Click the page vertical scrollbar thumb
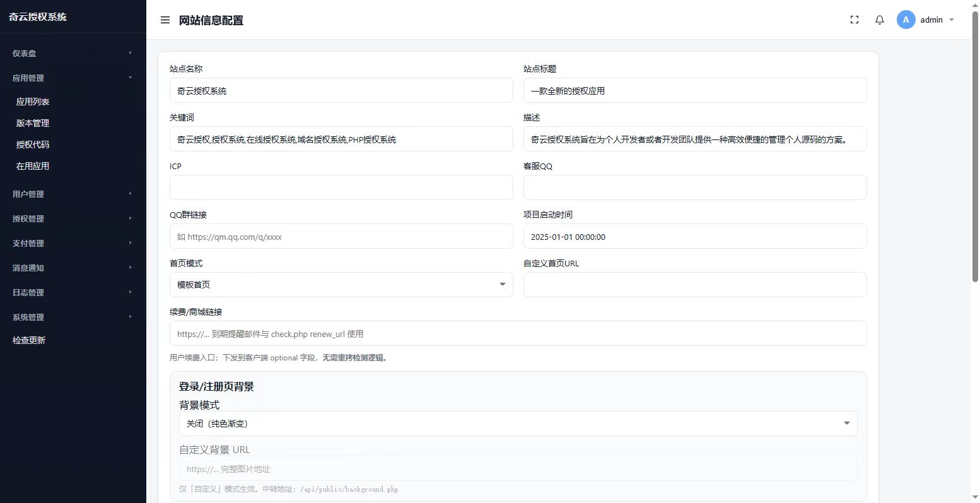Screen dimensions: 980x503 pyautogui.click(x=975, y=145)
